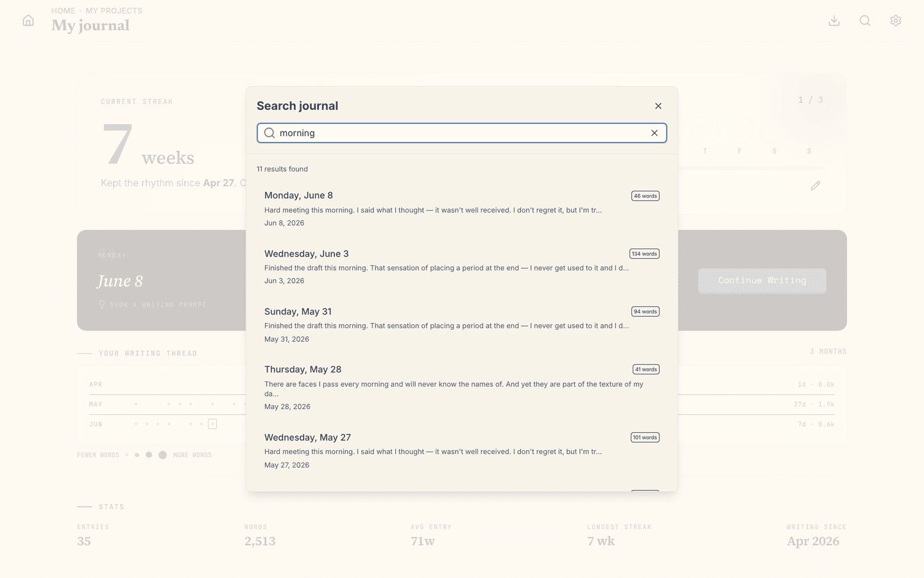Click the Continue Writing button

[762, 281]
